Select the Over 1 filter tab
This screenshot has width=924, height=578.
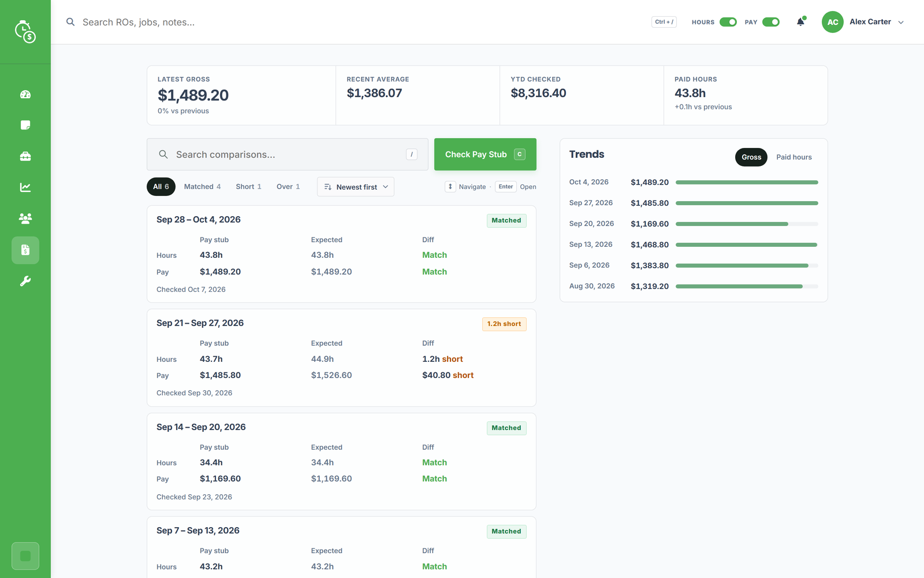pos(288,187)
